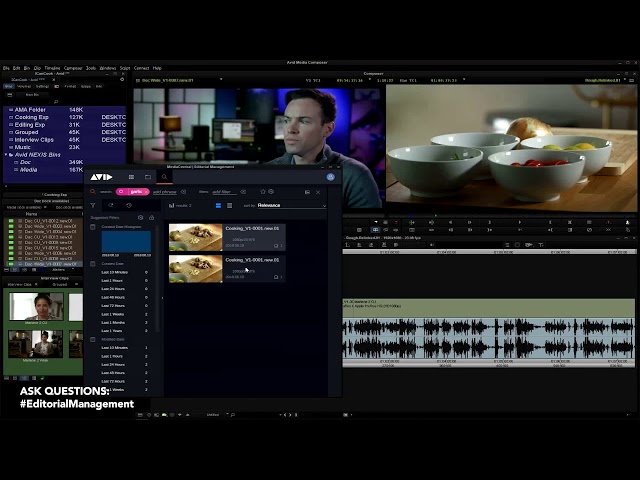Click the add phrase search field
The image size is (640, 480).
[x=165, y=192]
